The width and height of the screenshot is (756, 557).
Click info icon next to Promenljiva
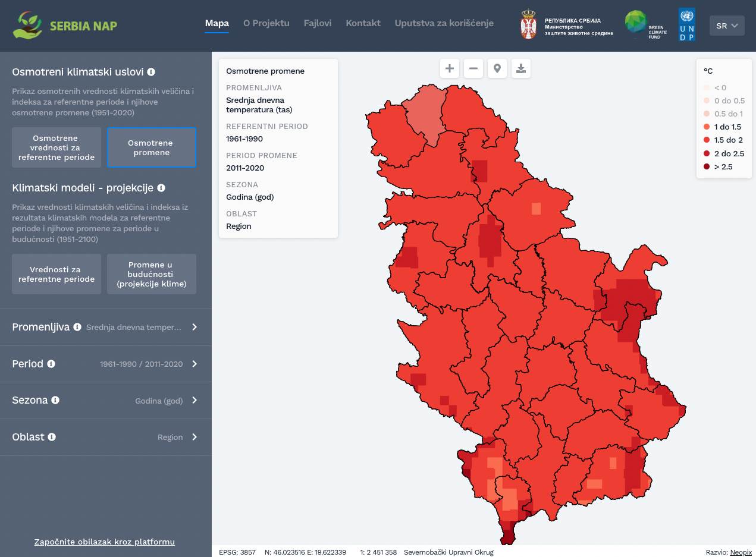point(77,327)
